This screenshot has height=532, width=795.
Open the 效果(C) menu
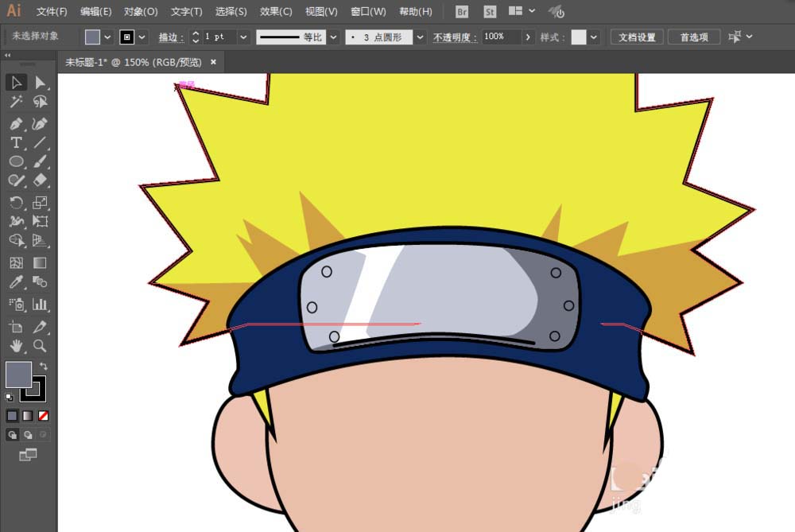(x=276, y=11)
